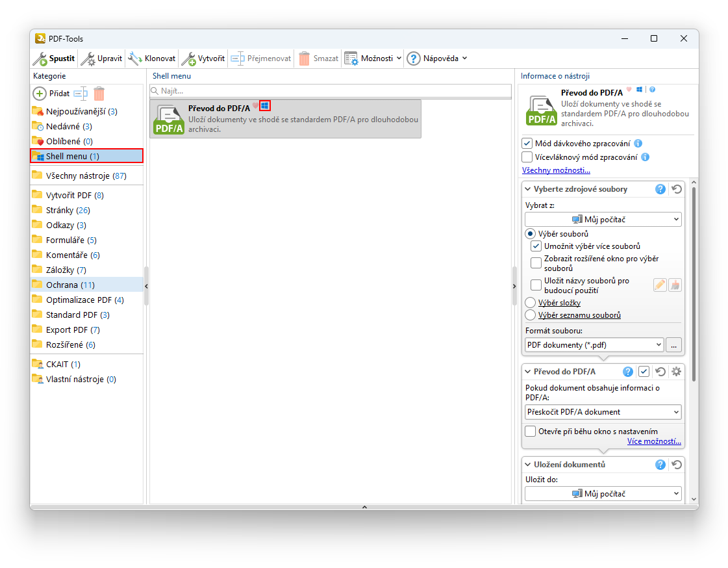Click the Přejmenovat toolbar button
Viewport: 728px width, 568px height.
coord(261,58)
